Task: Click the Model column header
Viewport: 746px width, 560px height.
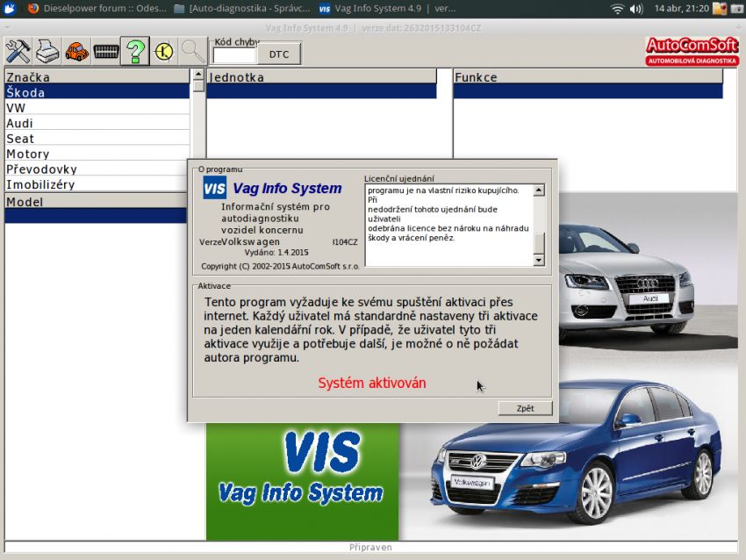Action: point(96,201)
